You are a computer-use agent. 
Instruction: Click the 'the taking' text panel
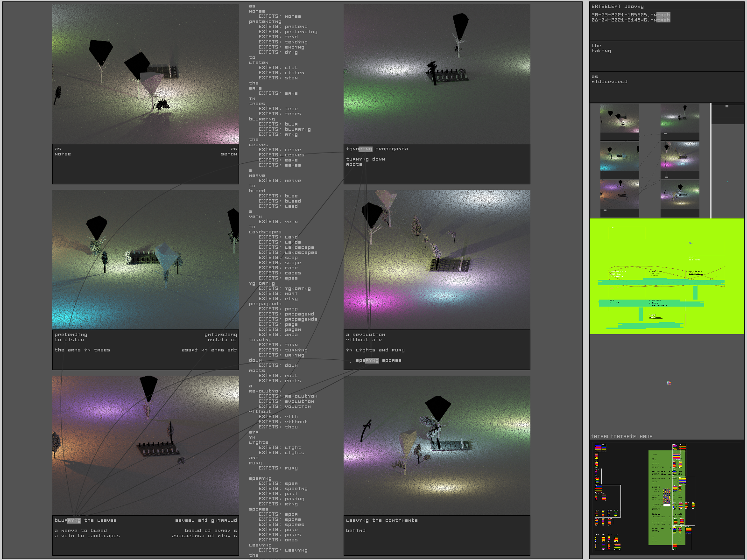(667, 56)
